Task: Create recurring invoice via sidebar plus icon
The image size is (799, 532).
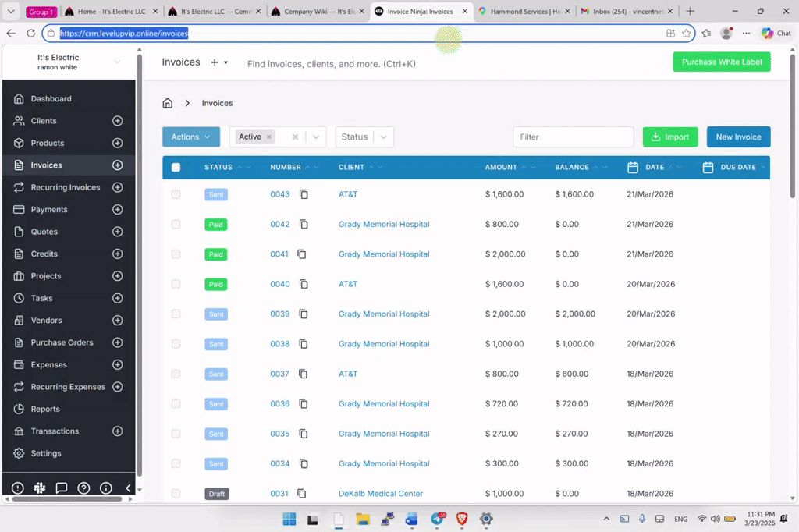Action: pos(117,187)
